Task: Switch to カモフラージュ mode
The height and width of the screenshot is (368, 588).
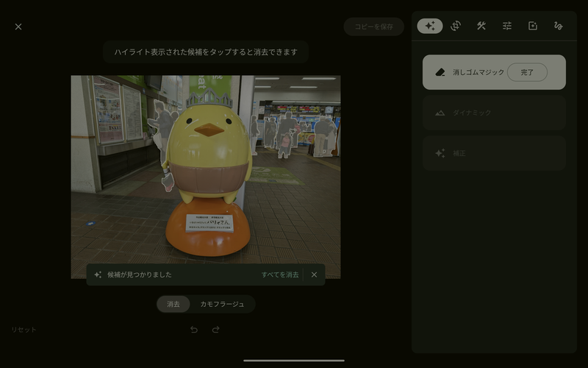Action: click(x=222, y=304)
